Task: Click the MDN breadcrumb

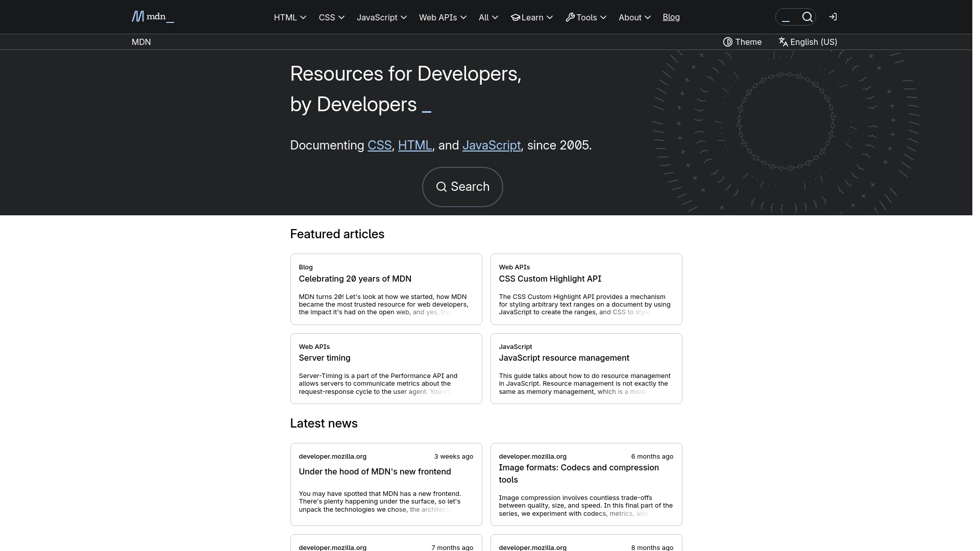Action: point(141,42)
